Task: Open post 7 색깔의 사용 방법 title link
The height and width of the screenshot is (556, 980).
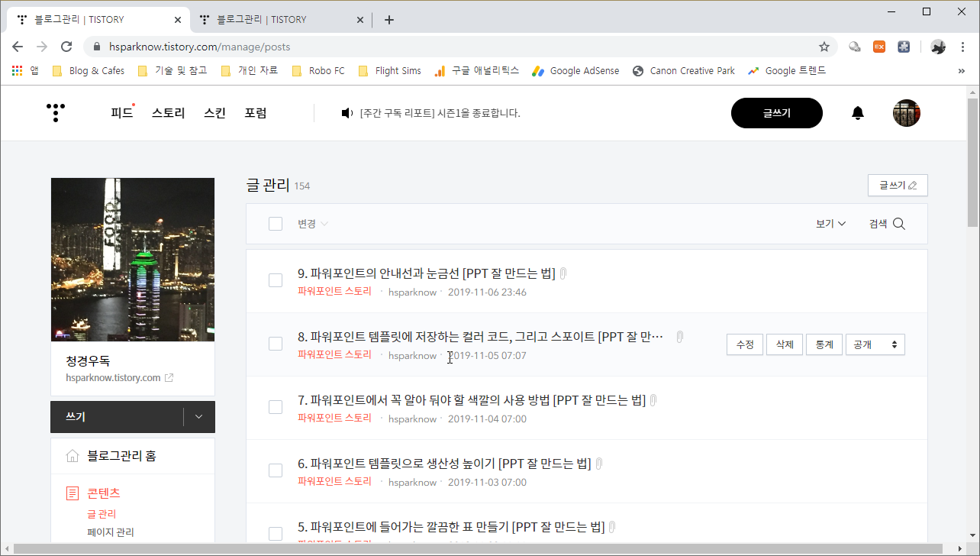Action: click(472, 400)
